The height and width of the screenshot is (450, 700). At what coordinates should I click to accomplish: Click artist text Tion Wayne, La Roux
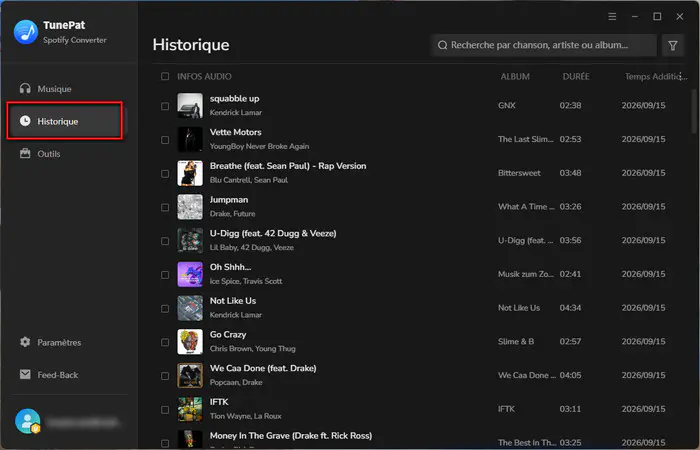(x=246, y=416)
